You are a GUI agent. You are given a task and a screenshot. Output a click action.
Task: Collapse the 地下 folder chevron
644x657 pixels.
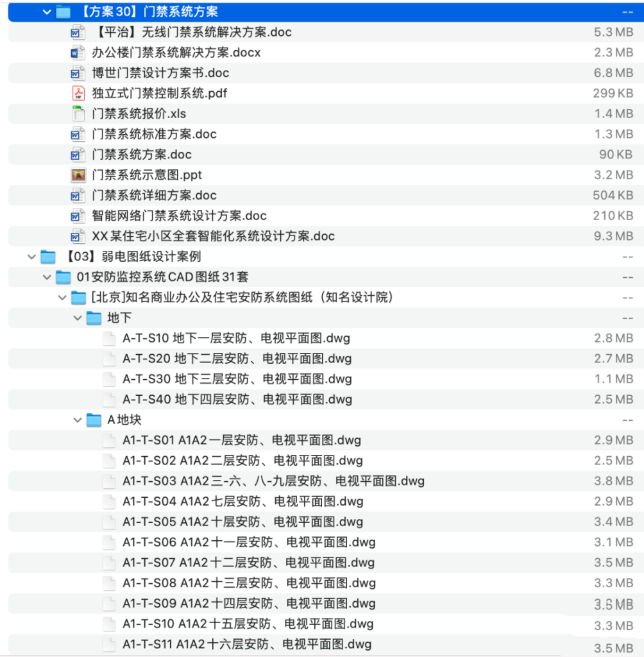point(76,318)
